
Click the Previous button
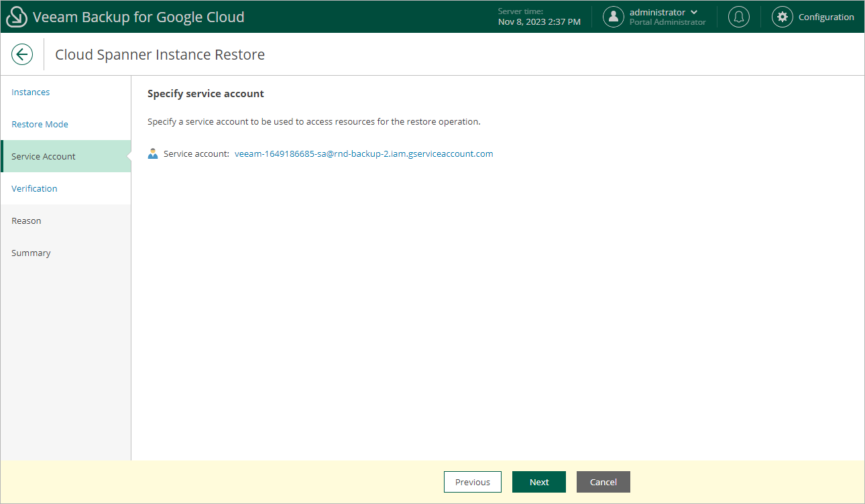point(473,482)
